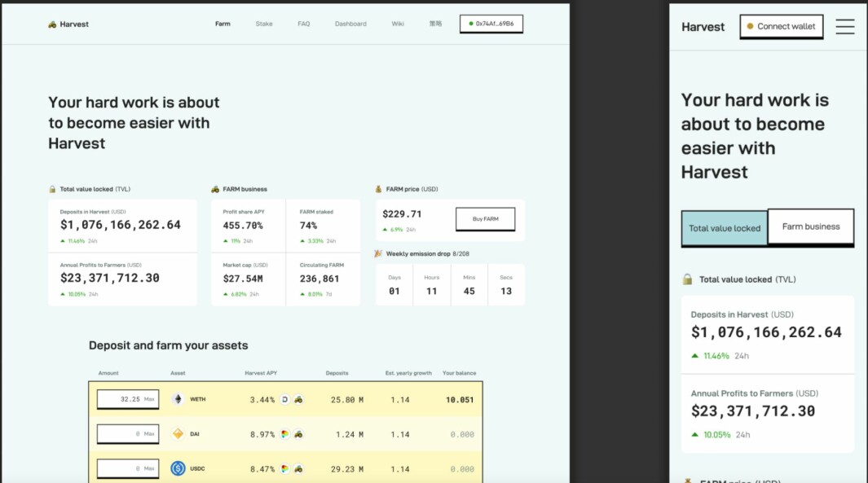The image size is (868, 483).
Task: Click the USDC amount input field
Action: click(x=128, y=468)
